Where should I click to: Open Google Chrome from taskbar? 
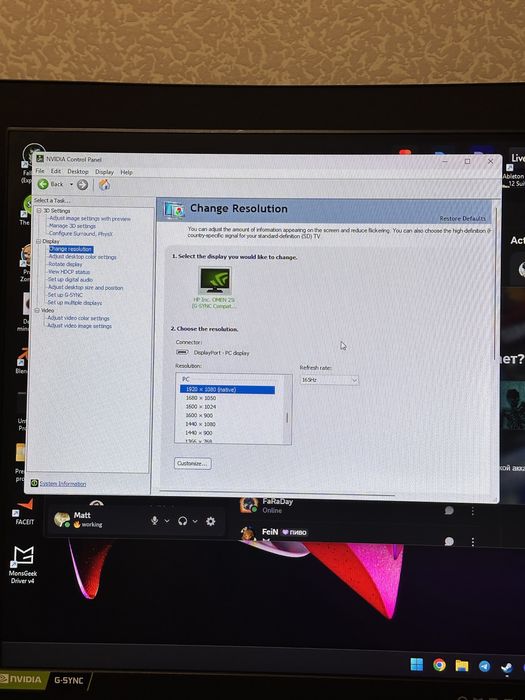click(x=439, y=665)
